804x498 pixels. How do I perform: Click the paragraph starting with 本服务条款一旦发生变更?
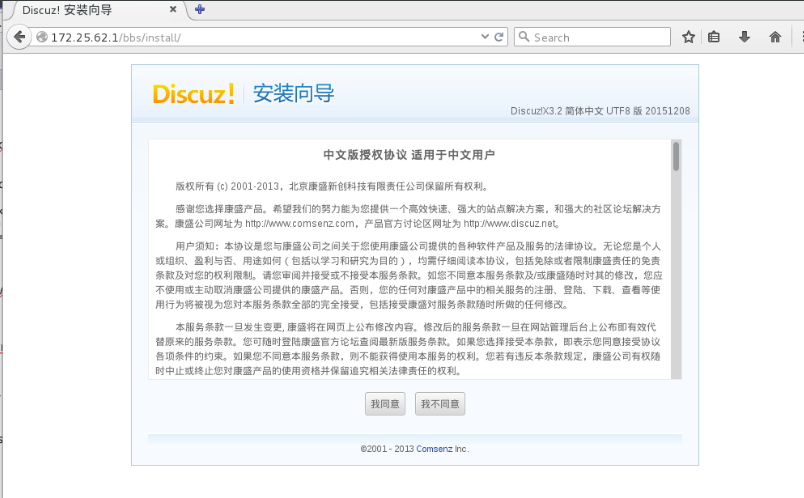tap(408, 349)
